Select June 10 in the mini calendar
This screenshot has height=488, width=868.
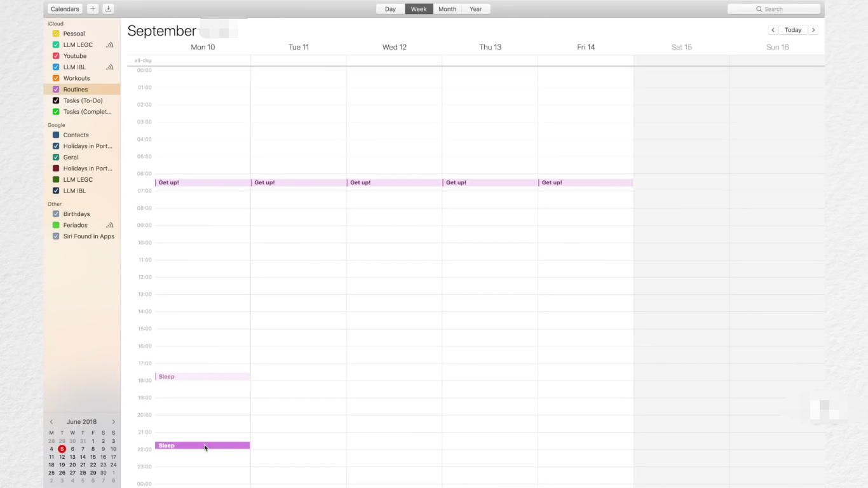click(x=113, y=449)
